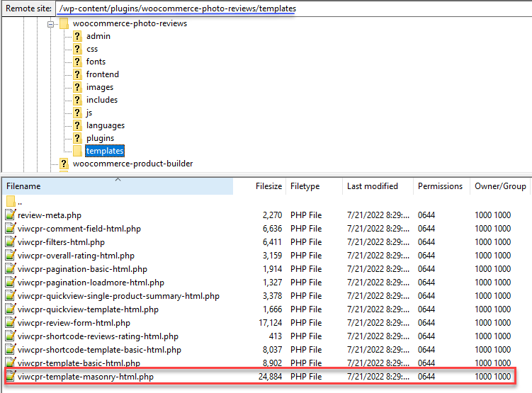532x393 pixels.
Task: Click the viwcpr-template-masonry-html.php file icon
Action: (x=11, y=377)
